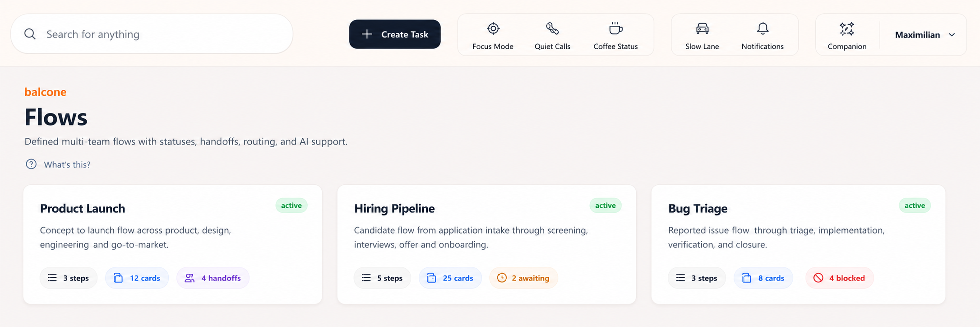Click the 25 cards chip
Viewport: 980px width, 327px height.
450,278
